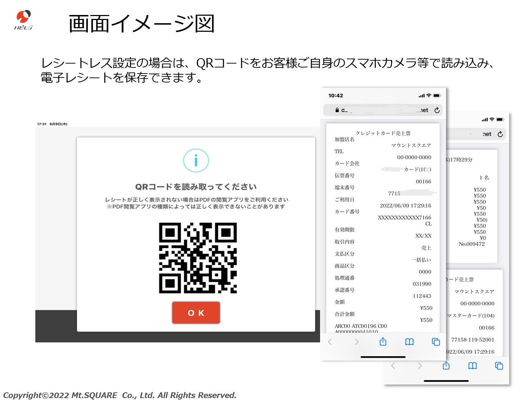The height and width of the screenshot is (402, 532).
Task: Tap the front phone's address bar
Action: (383, 110)
